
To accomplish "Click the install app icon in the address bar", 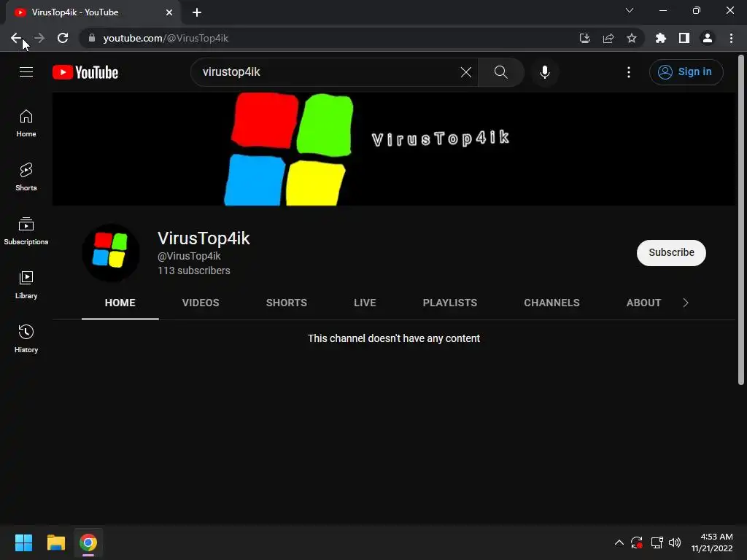I will pyautogui.click(x=584, y=38).
